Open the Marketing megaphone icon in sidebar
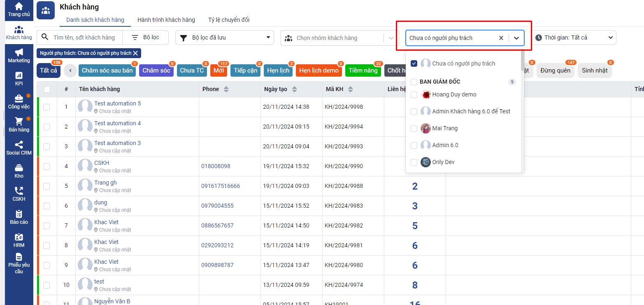 [19, 53]
